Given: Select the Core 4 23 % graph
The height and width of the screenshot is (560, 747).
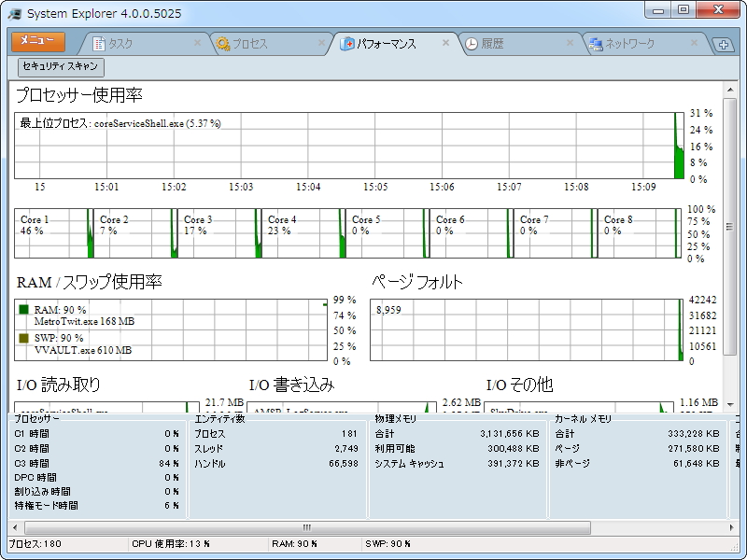Looking at the screenshot, I should click(304, 233).
